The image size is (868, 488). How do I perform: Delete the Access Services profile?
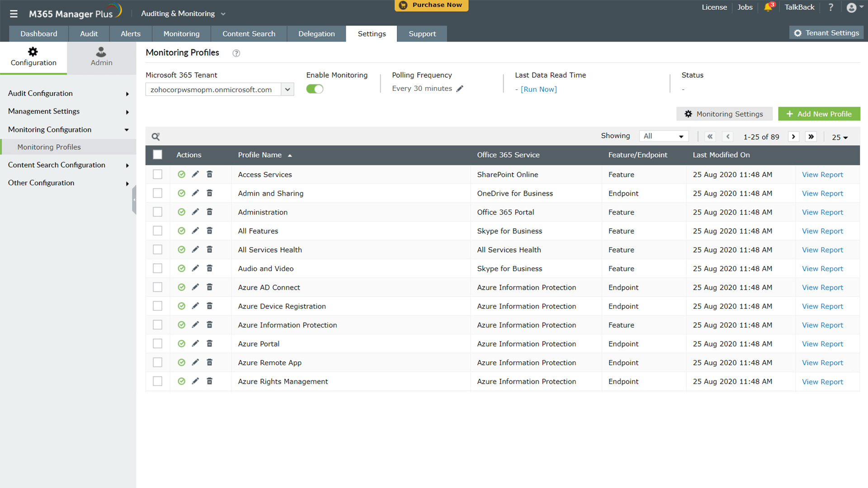209,174
